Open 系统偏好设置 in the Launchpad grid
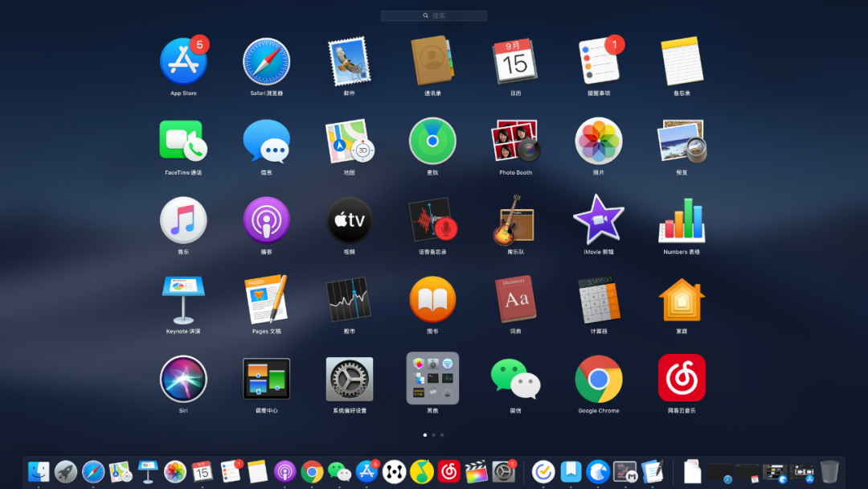This screenshot has height=489, width=868. (350, 379)
